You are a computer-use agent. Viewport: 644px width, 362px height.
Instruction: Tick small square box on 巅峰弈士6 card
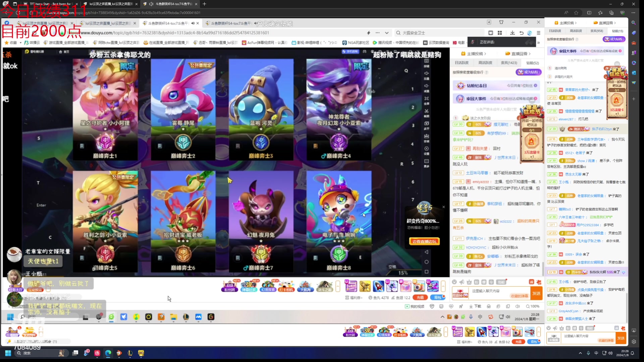(x=160, y=258)
